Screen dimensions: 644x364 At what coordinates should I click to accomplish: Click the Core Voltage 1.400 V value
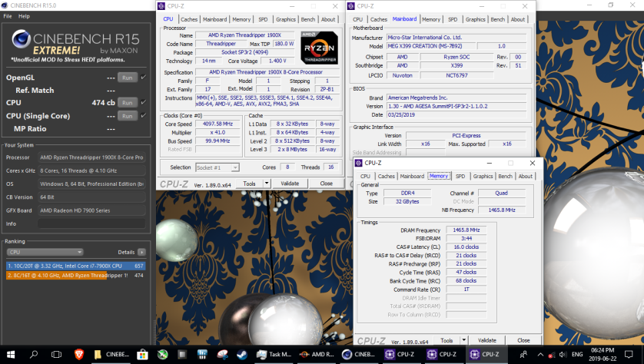click(x=277, y=61)
